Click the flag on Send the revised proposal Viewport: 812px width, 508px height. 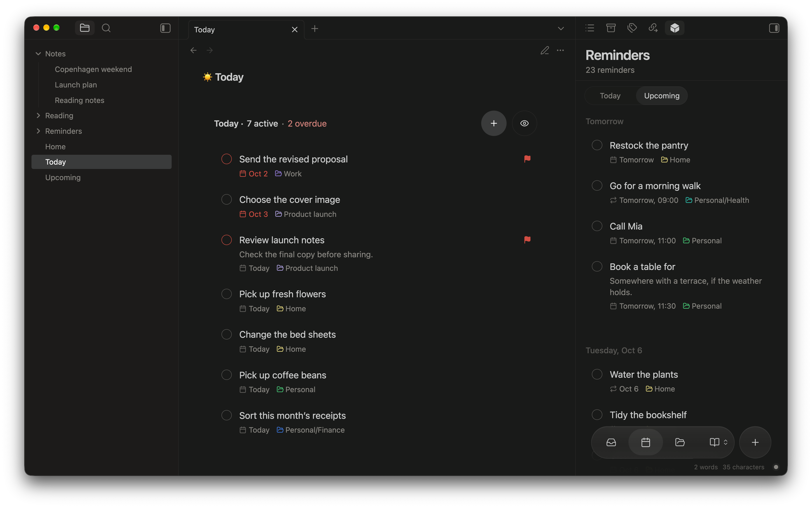tap(527, 158)
